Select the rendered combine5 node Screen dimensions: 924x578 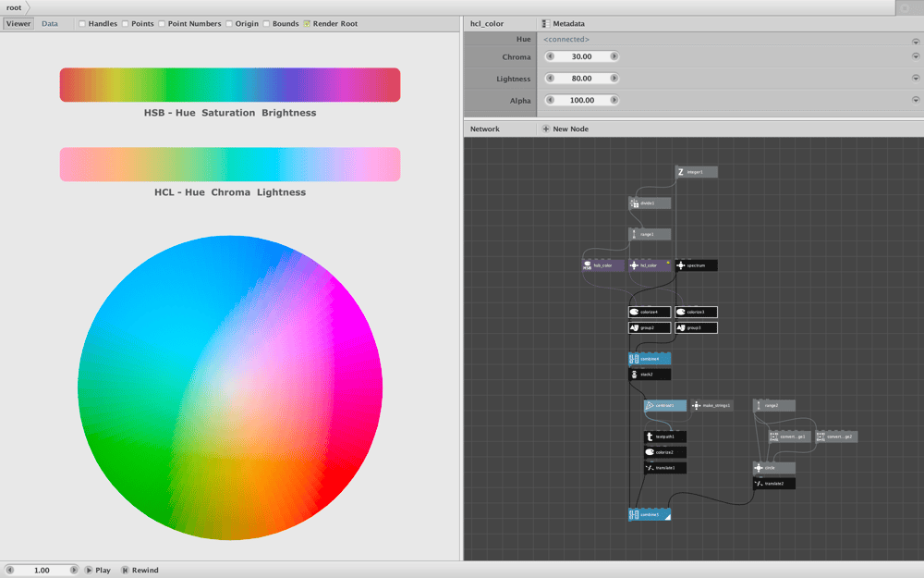tap(650, 515)
